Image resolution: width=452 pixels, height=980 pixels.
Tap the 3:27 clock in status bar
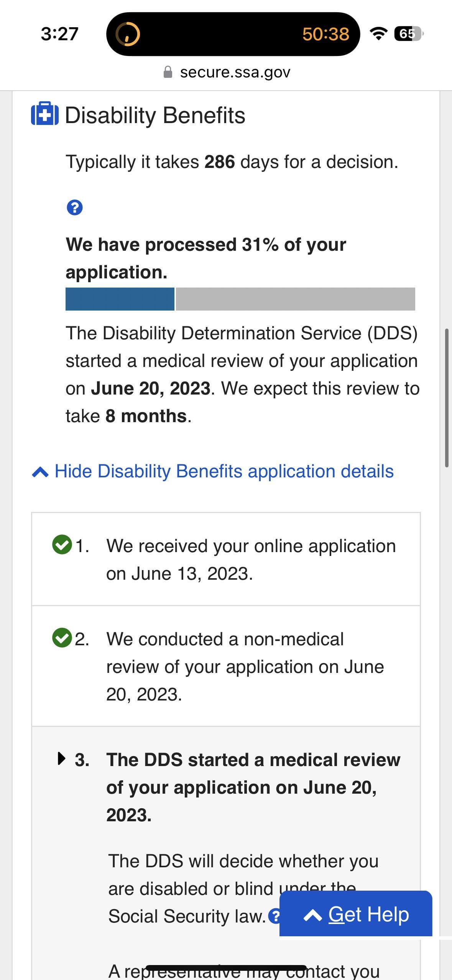(59, 34)
